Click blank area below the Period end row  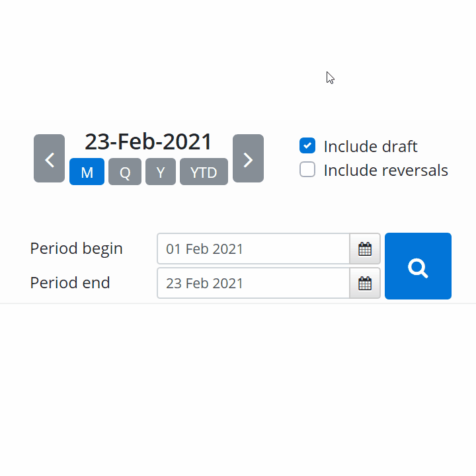coord(238,389)
